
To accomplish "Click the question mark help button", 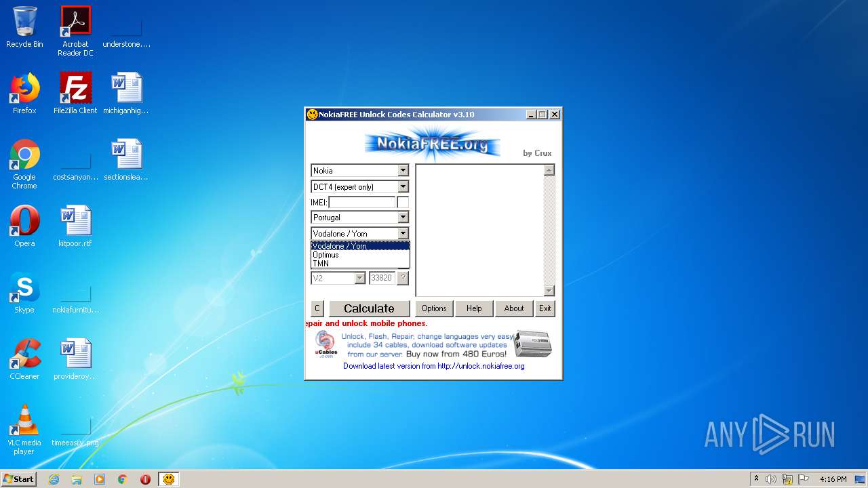I will pos(403,278).
